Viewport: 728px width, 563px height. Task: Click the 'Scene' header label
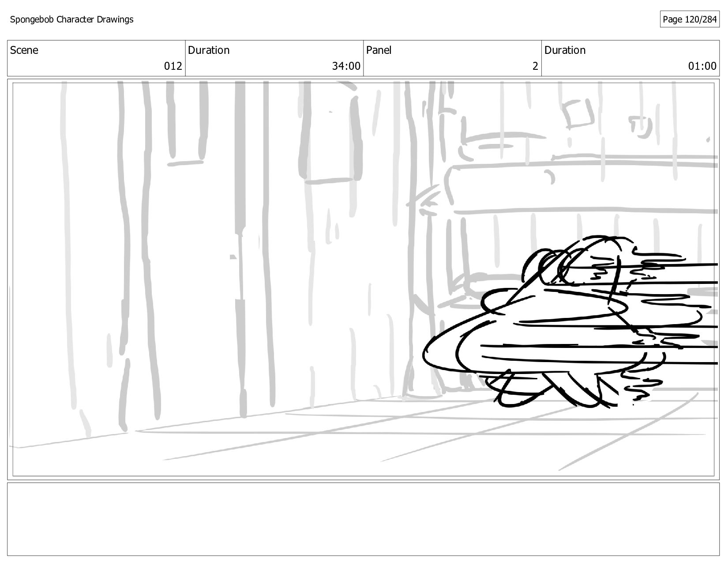(x=24, y=50)
